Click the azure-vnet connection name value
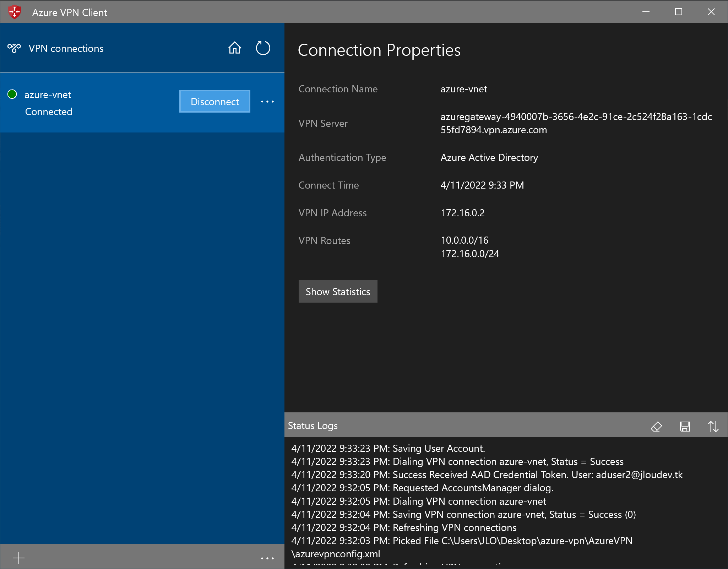 pyautogui.click(x=464, y=89)
